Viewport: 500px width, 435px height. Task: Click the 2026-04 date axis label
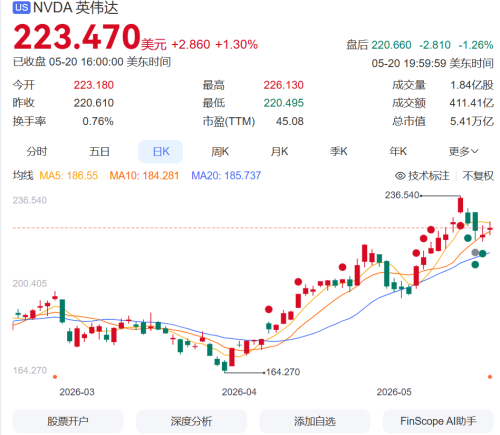239,392
